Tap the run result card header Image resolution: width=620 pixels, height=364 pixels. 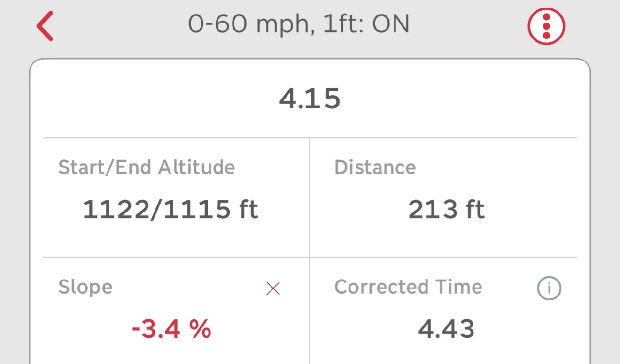(310, 97)
